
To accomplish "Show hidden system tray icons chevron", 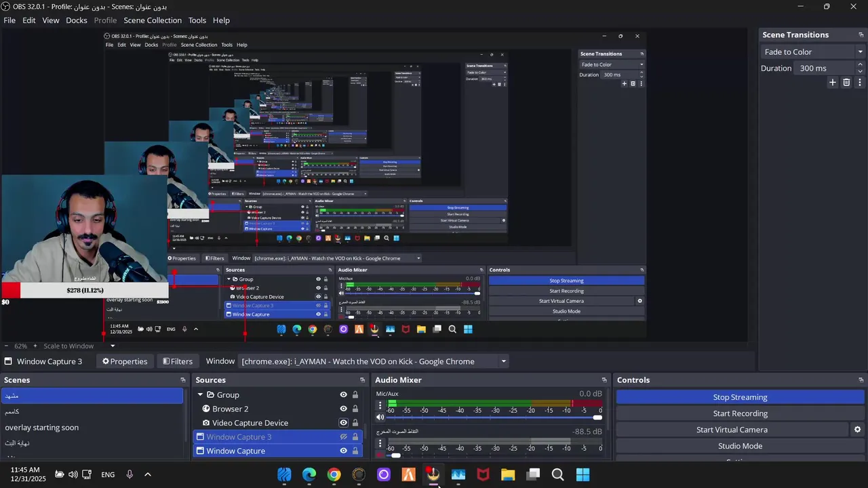I will [148, 474].
